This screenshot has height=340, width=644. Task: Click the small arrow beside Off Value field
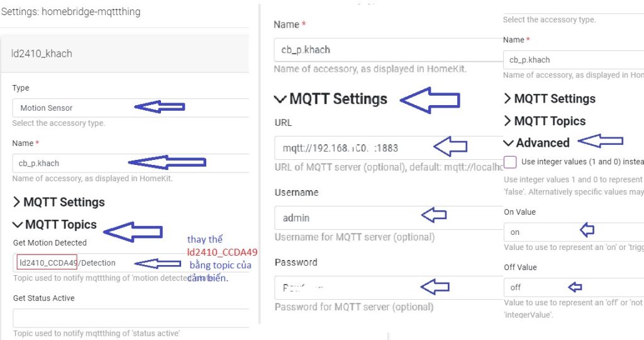click(575, 287)
